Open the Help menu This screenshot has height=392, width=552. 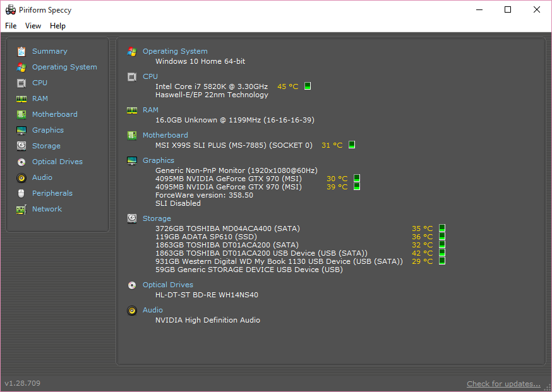tap(57, 26)
